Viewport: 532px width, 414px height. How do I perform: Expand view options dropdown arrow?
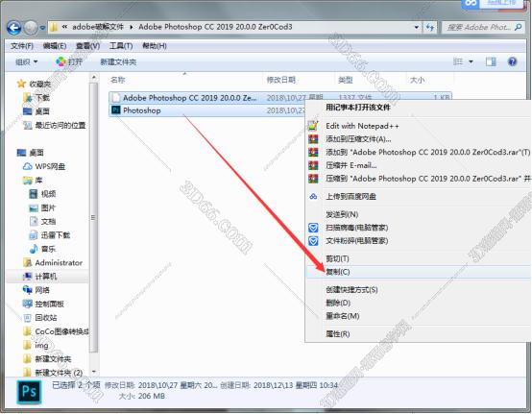click(x=471, y=61)
